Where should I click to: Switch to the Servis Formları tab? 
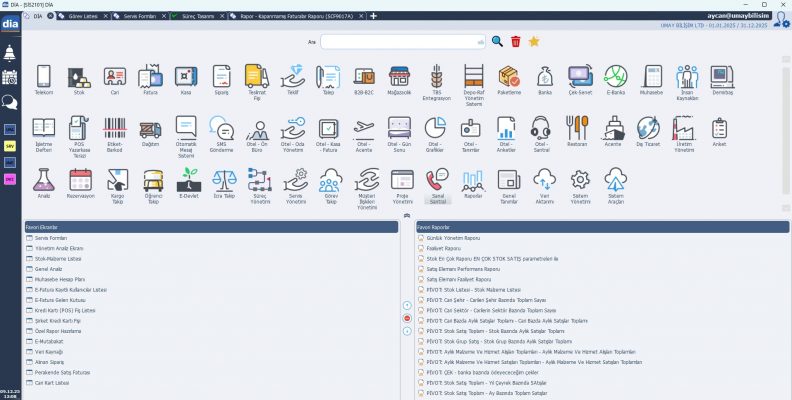click(x=139, y=16)
